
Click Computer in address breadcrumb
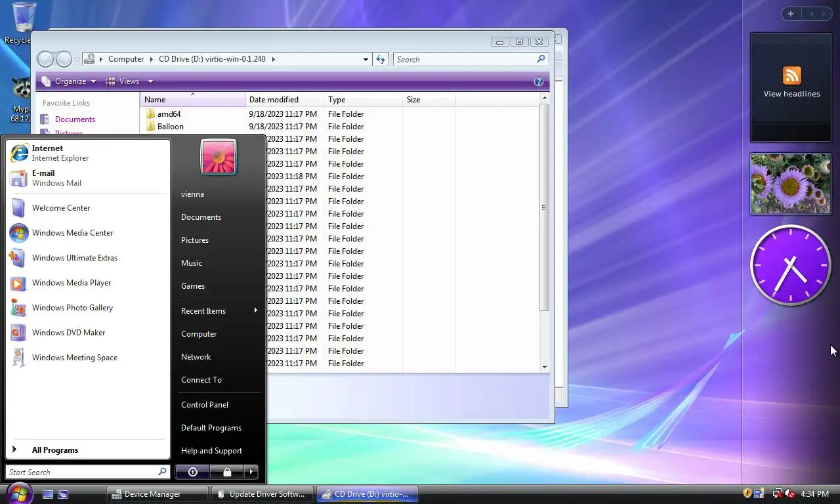click(126, 59)
